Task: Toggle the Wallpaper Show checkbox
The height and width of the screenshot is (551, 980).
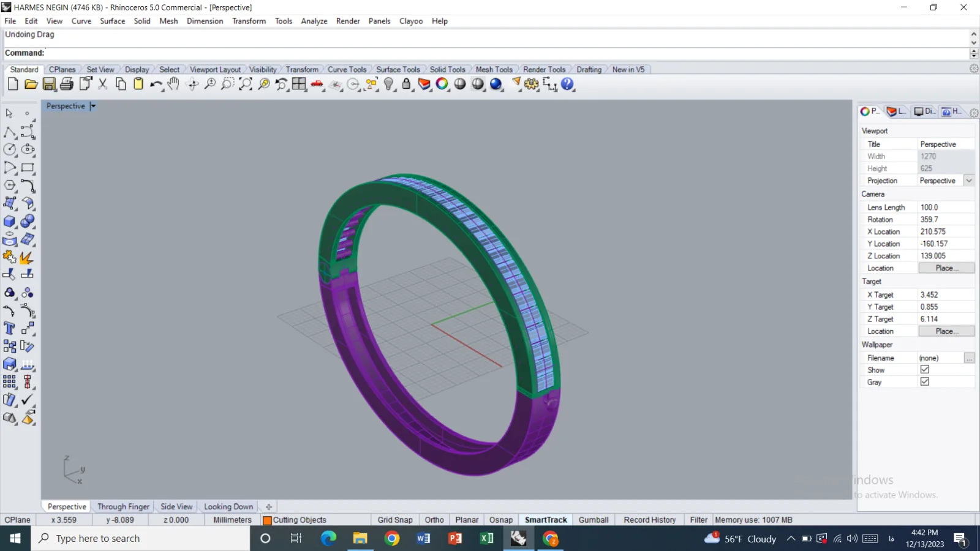Action: pyautogui.click(x=925, y=370)
